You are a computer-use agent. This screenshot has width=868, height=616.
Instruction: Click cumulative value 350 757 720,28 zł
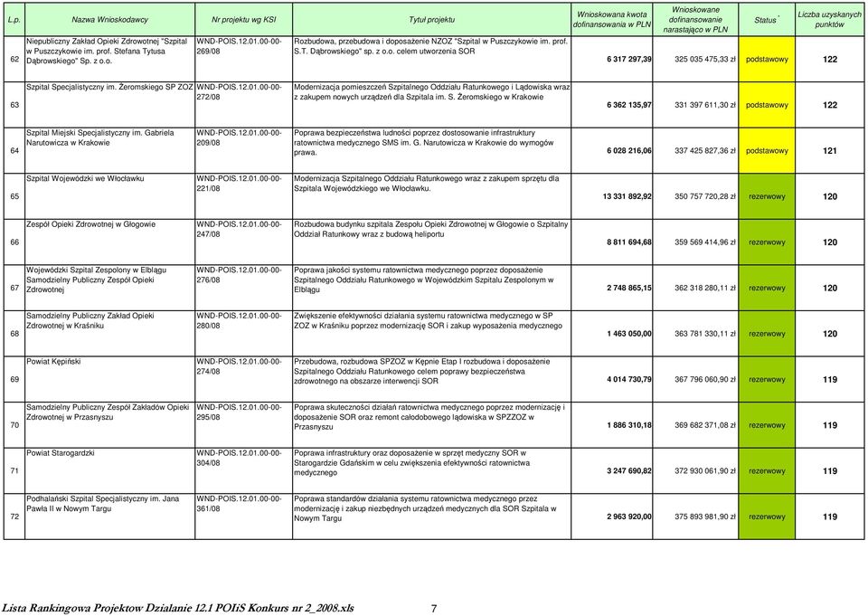tap(704, 196)
